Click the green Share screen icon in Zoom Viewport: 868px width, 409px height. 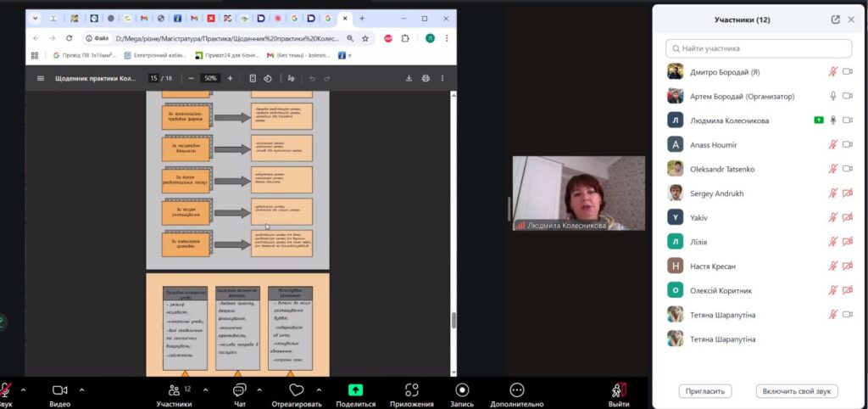(355, 389)
